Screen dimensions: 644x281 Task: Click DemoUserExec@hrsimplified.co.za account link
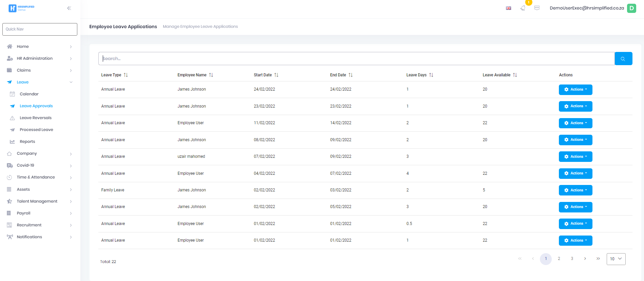[x=587, y=8]
